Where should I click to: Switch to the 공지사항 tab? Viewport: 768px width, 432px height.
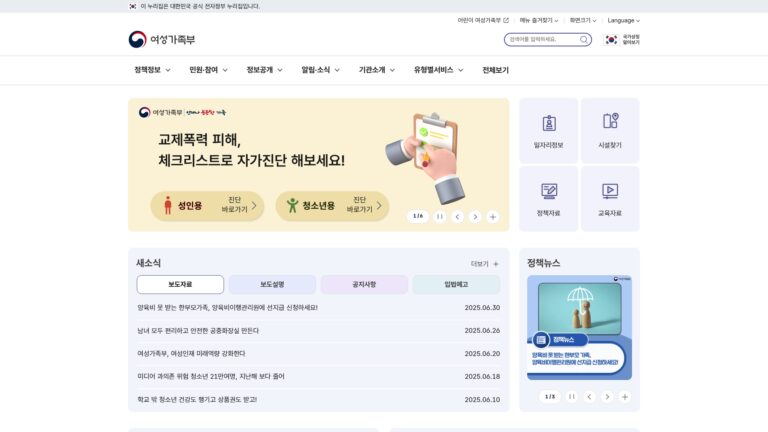(x=364, y=285)
